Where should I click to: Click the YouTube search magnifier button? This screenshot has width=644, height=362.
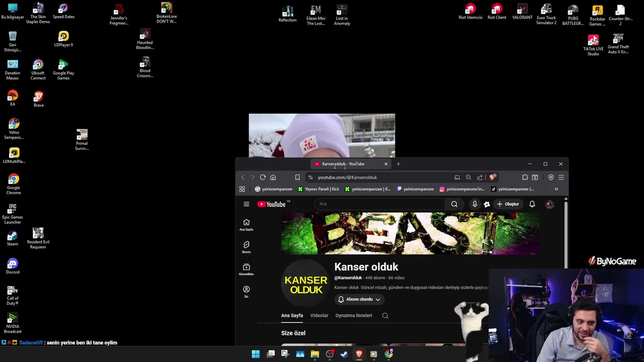[x=454, y=204]
